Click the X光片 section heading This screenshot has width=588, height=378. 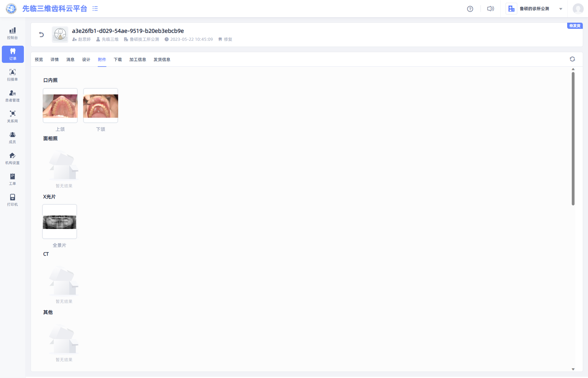tap(49, 197)
